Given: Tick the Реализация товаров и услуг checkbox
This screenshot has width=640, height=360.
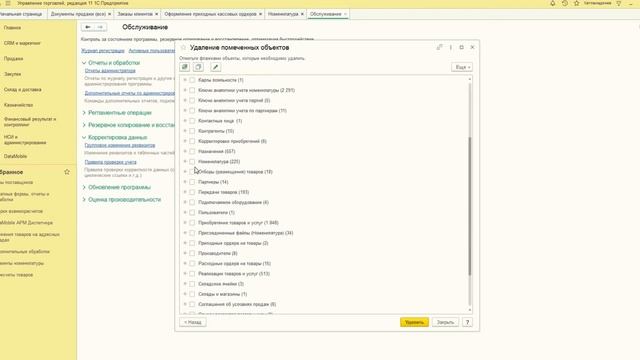Looking at the screenshot, I should 192,274.
